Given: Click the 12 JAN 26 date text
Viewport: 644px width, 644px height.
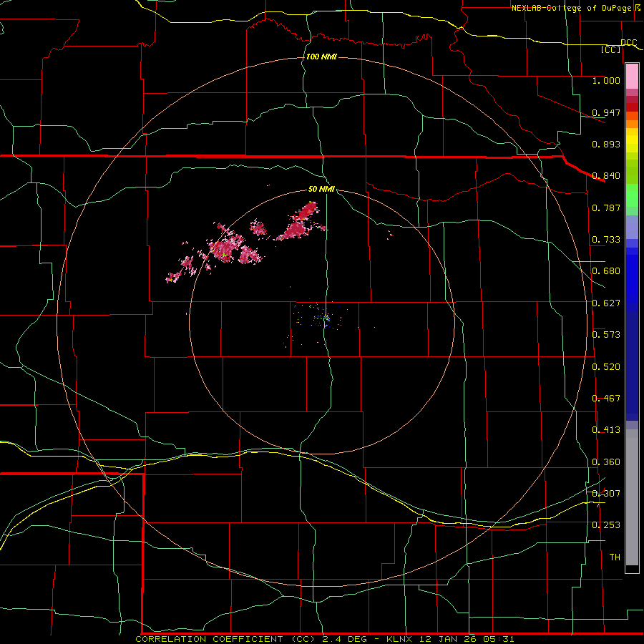Looking at the screenshot, I should (x=449, y=639).
